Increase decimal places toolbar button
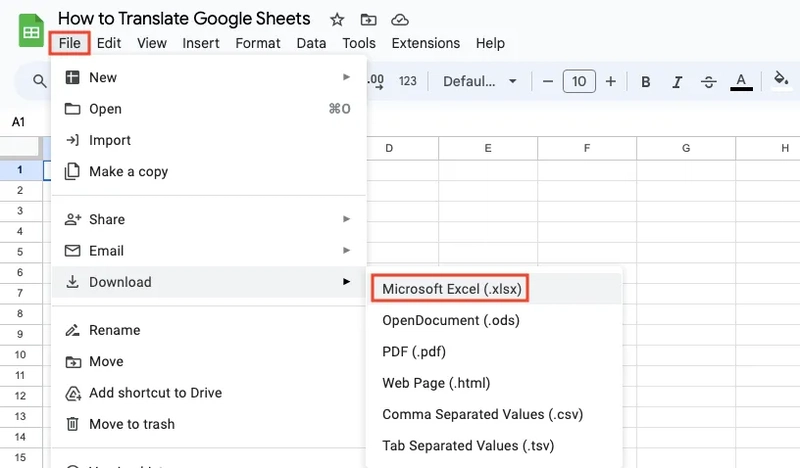The height and width of the screenshot is (468, 800). [x=376, y=81]
